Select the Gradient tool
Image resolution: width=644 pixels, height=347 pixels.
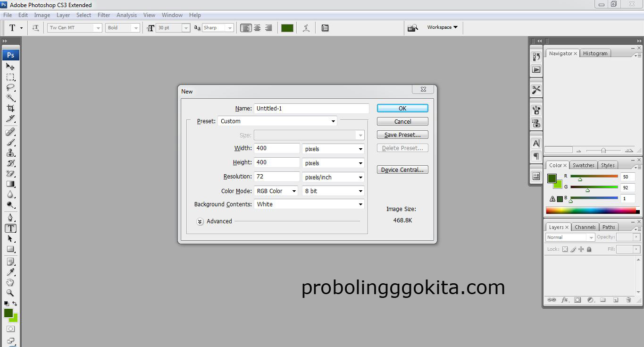coord(10,184)
